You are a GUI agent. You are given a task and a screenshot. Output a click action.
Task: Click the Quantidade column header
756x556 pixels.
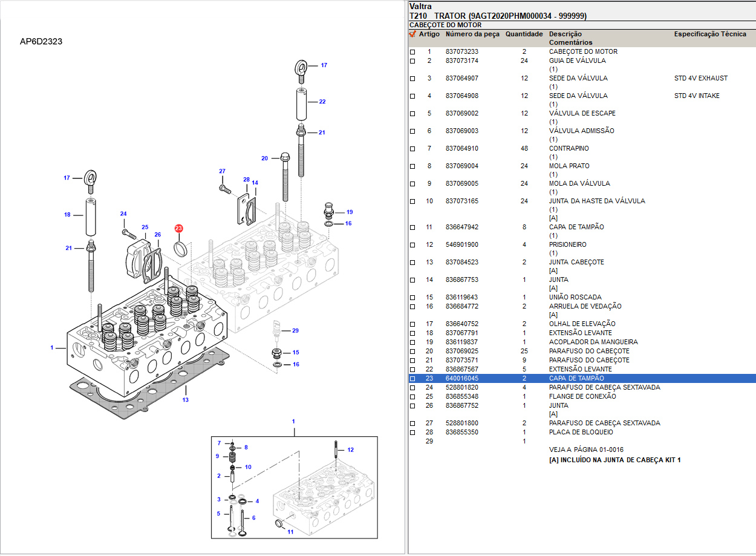tap(524, 34)
